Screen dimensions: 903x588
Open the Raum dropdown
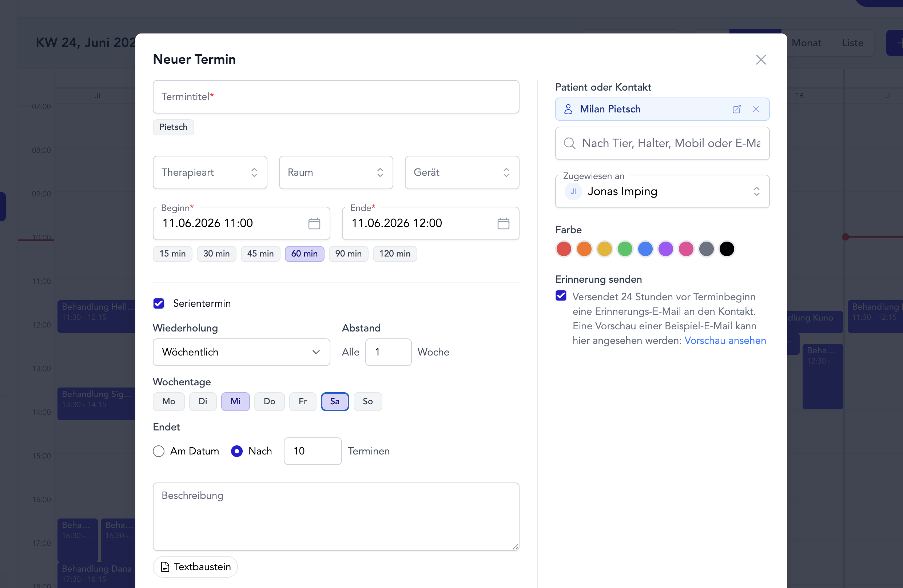[x=336, y=172]
